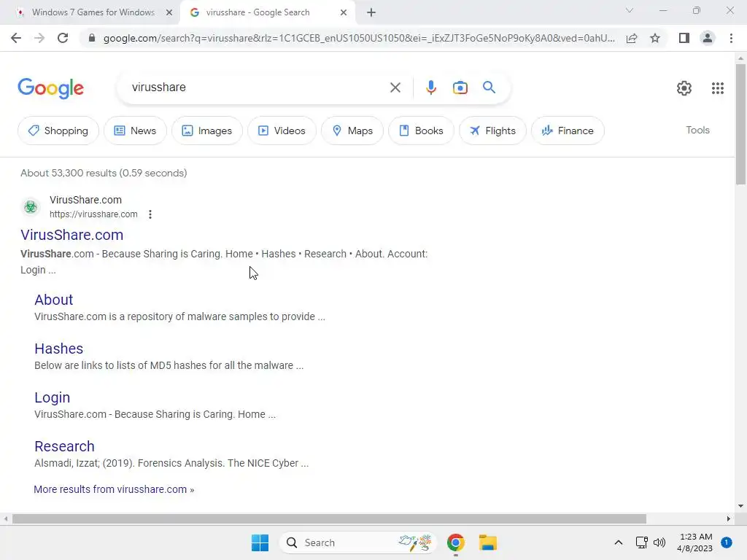
Task: Bookmark this page with star icon
Action: pyautogui.click(x=655, y=38)
